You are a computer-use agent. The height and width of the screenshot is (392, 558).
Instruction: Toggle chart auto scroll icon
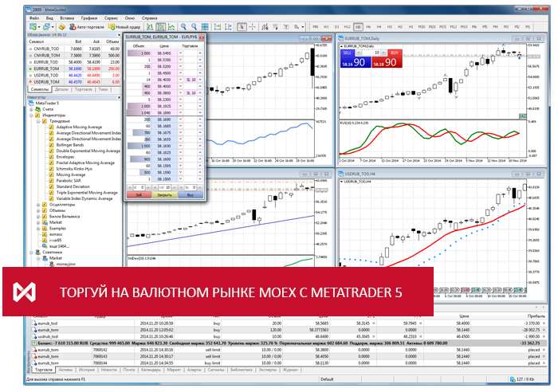[x=218, y=26]
